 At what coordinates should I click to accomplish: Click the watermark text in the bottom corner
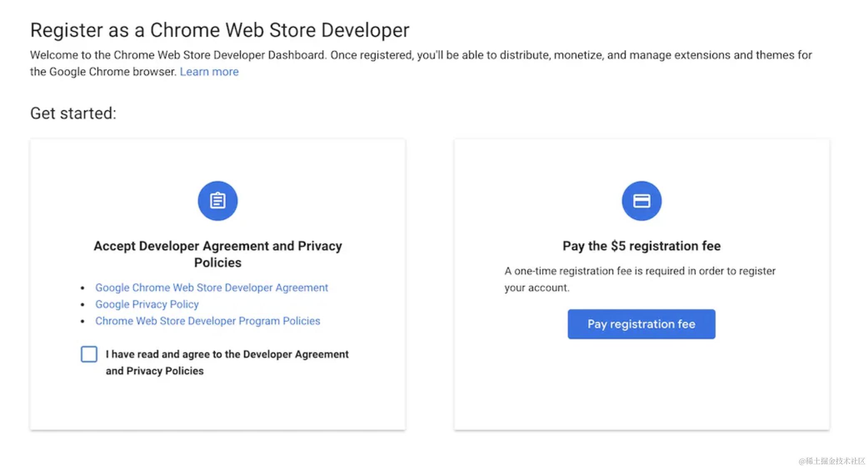[x=831, y=461]
